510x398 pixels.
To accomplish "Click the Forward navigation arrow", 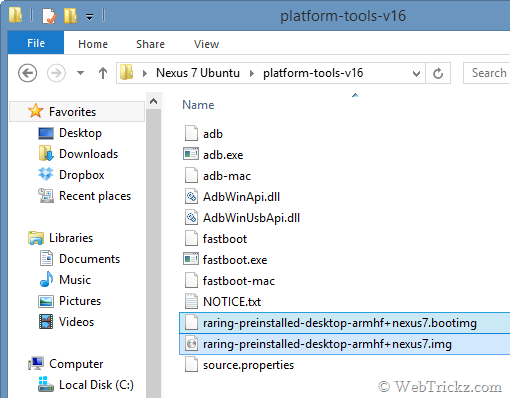I will point(56,73).
